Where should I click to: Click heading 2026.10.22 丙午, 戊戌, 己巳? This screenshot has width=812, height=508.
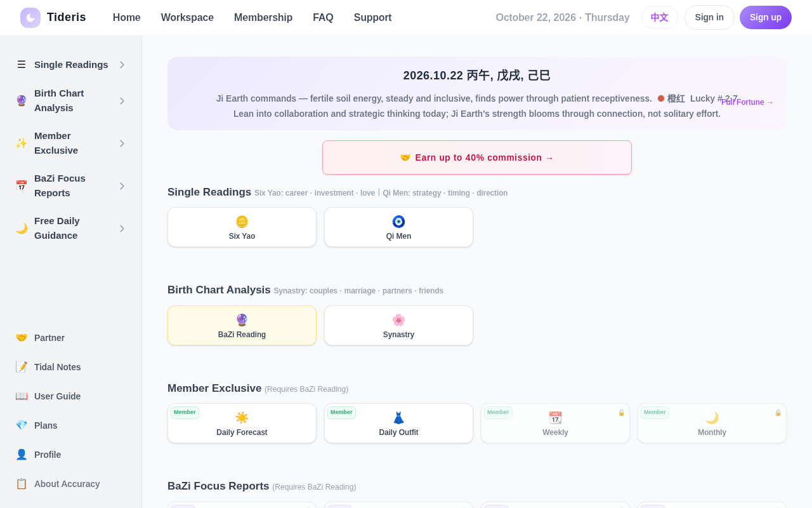tap(477, 76)
